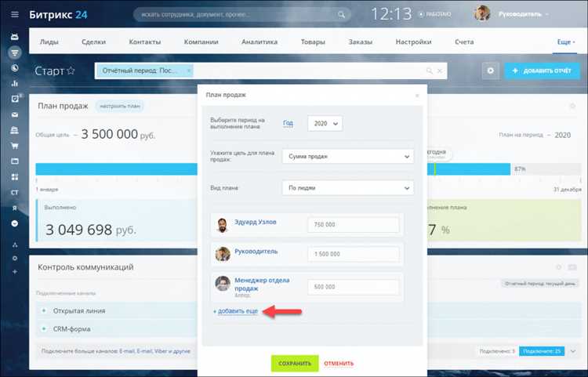588x377 pixels.
Task: Open the tasks checkmark sidebar icon
Action: click(15, 99)
